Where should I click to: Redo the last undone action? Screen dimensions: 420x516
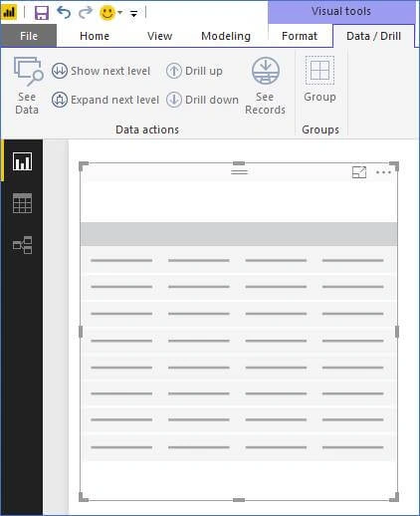point(86,13)
